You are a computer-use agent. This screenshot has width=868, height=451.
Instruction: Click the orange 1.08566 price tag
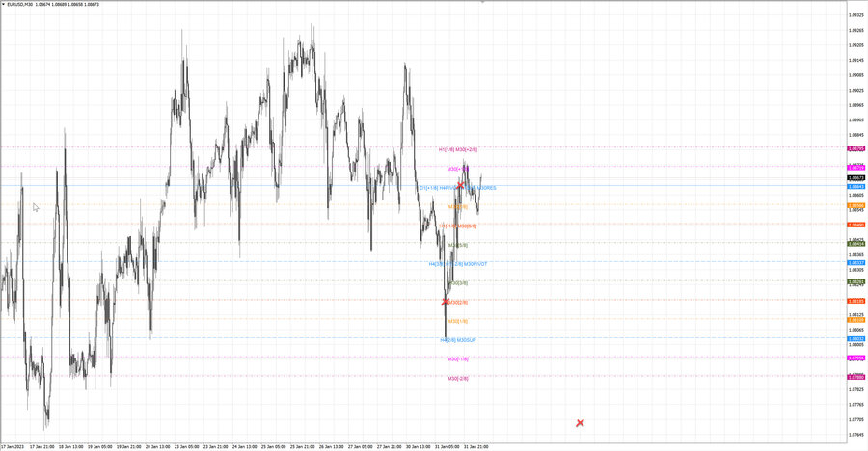(856, 206)
